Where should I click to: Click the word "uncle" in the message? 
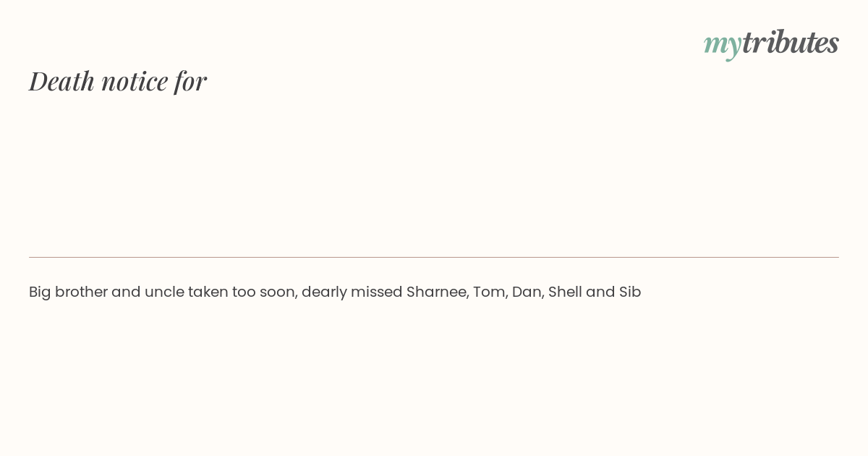164,292
